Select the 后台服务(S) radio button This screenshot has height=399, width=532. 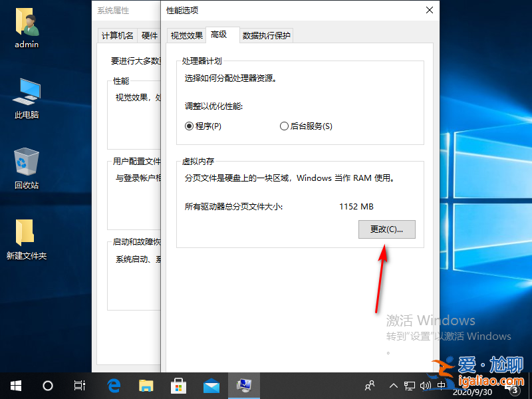[x=284, y=126]
